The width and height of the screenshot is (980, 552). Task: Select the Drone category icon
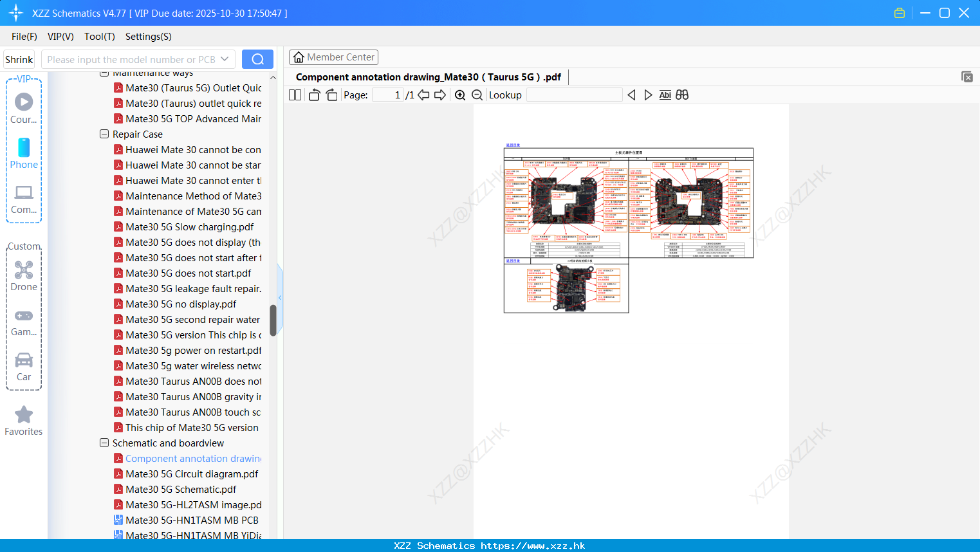pos(24,276)
